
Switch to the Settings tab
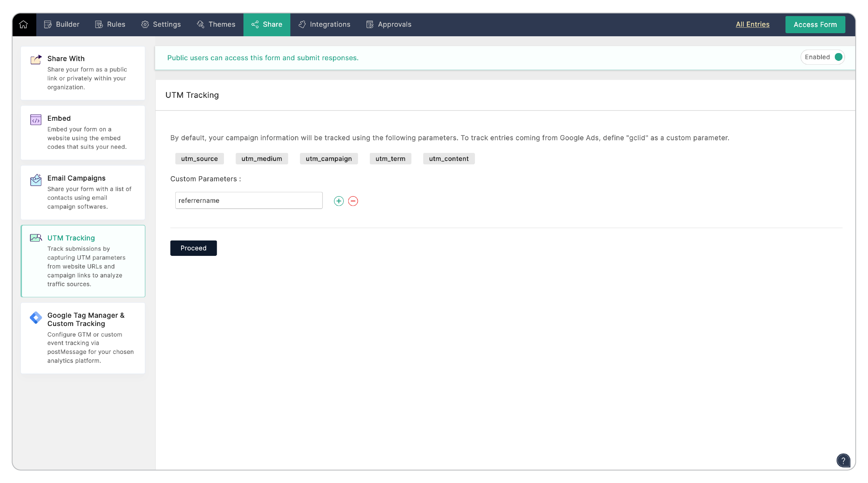161,24
